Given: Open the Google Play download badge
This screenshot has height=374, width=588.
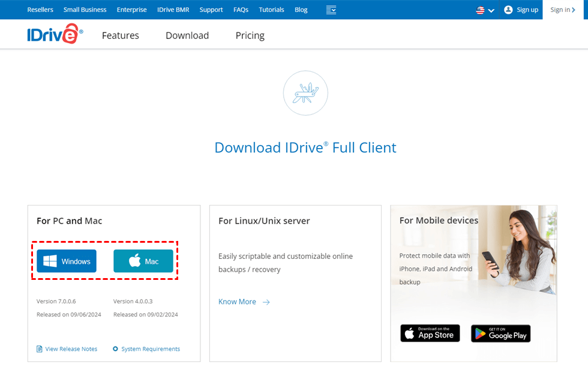Looking at the screenshot, I should pyautogui.click(x=500, y=333).
